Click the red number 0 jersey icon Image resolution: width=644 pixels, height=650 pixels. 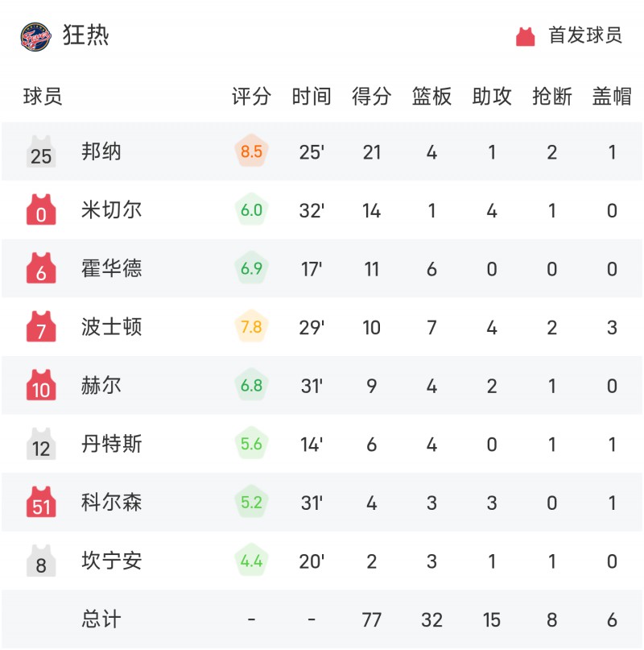[41, 209]
